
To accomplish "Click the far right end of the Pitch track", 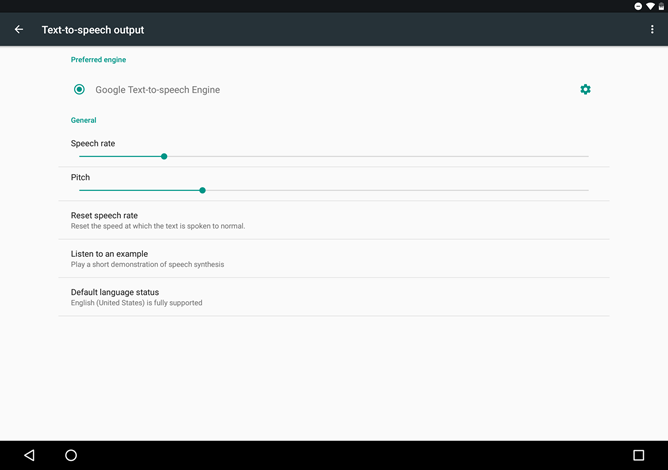I will [x=586, y=190].
